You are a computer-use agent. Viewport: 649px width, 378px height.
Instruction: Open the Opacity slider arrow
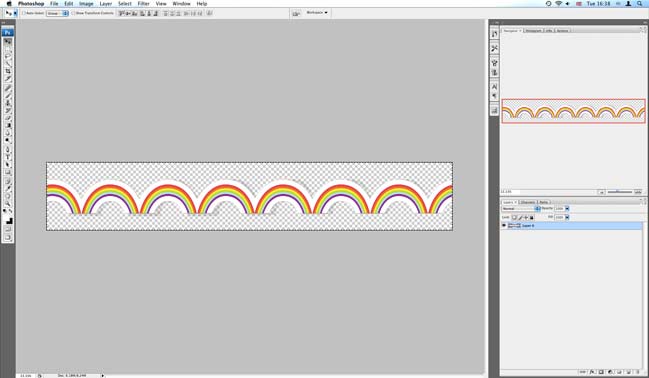pyautogui.click(x=567, y=209)
